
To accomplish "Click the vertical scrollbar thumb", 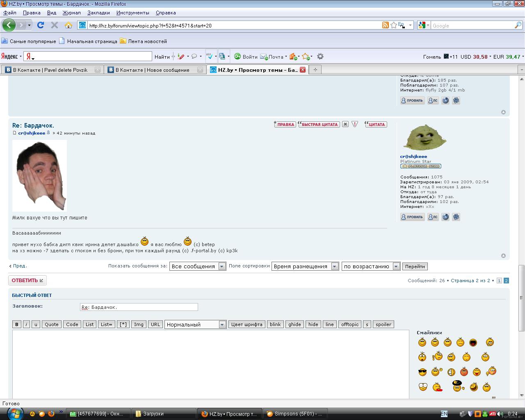I will (522, 298).
